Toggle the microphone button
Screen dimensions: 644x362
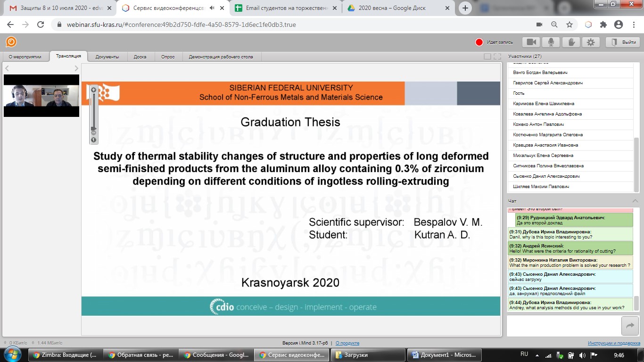coord(552,42)
